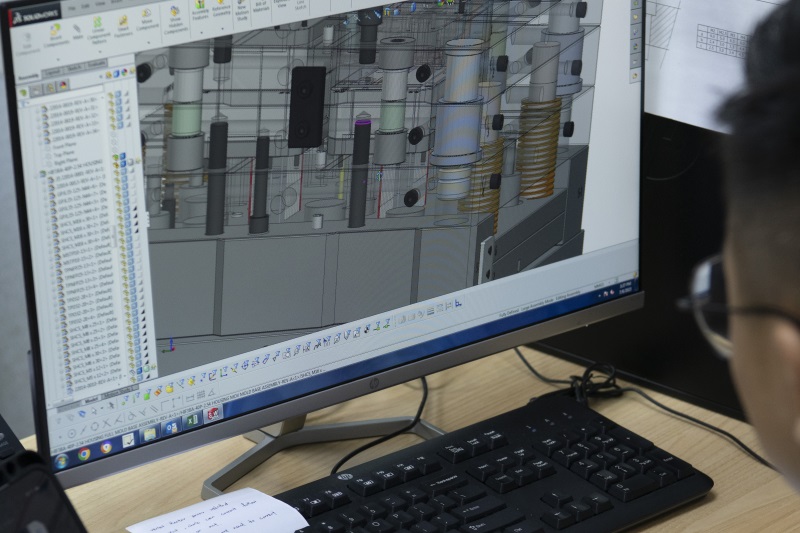
Task: Select Front Plane in the feature tree
Action: click(x=64, y=146)
